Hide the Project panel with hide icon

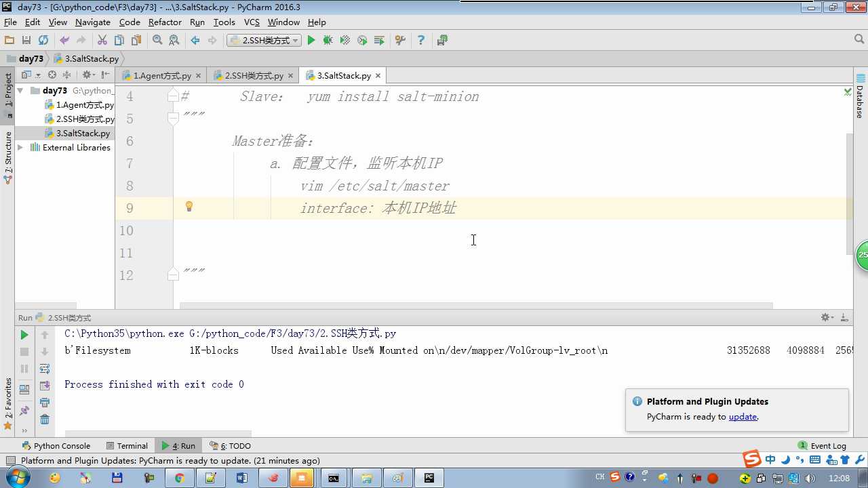click(106, 75)
